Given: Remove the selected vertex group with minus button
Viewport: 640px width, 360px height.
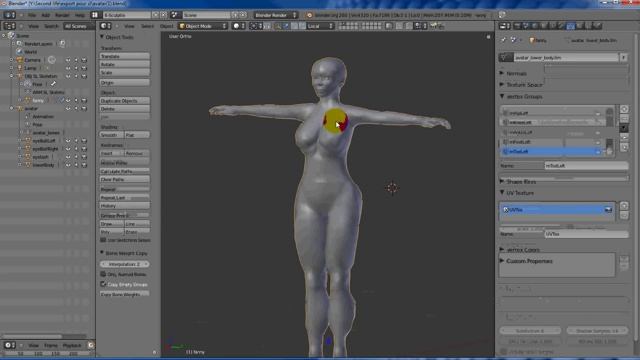Looking at the screenshot, I should pos(624,118).
